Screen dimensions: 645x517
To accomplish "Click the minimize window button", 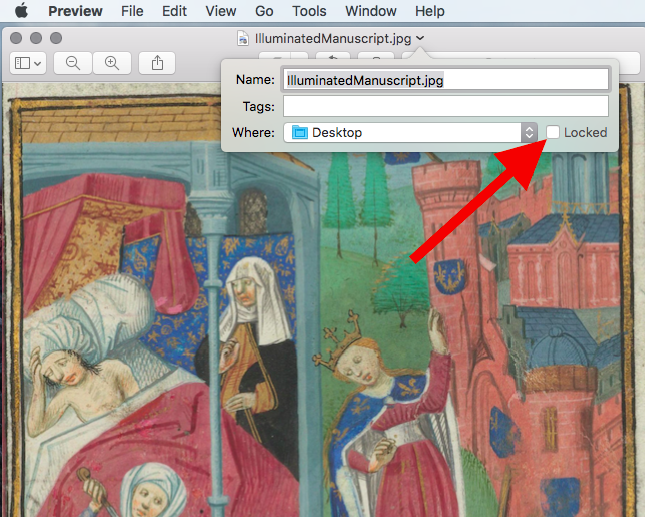I will pyautogui.click(x=36, y=38).
